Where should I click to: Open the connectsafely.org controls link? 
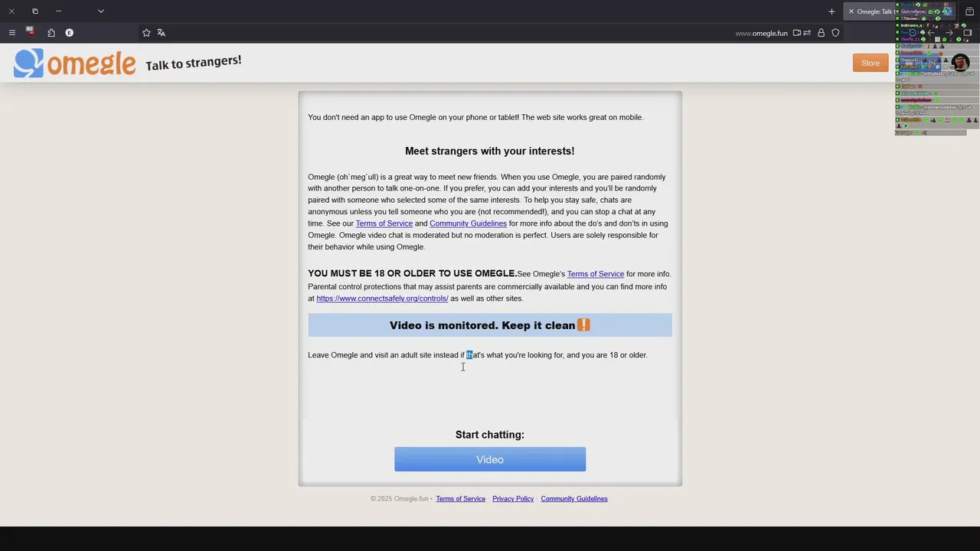pos(382,298)
